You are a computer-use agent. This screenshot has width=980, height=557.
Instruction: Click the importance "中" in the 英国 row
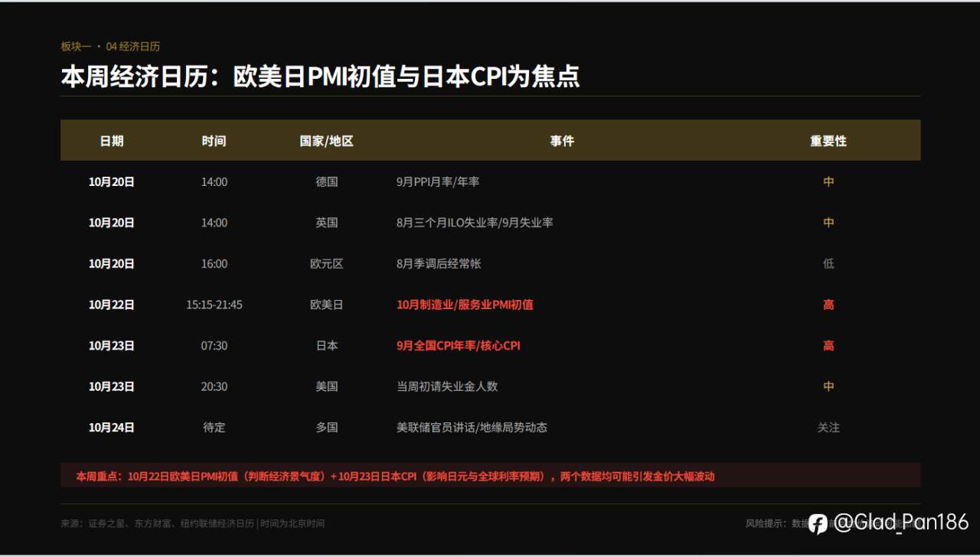[x=828, y=223]
